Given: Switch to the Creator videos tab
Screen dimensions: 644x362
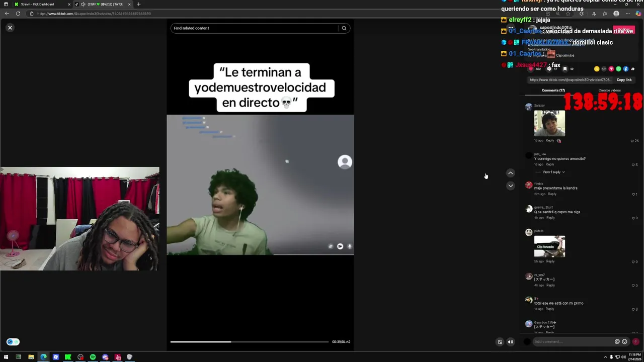Looking at the screenshot, I should click(x=609, y=90).
